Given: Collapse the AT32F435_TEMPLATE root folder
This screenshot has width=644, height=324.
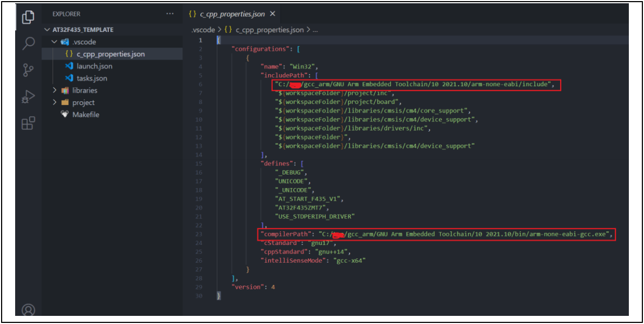Looking at the screenshot, I should pos(47,30).
